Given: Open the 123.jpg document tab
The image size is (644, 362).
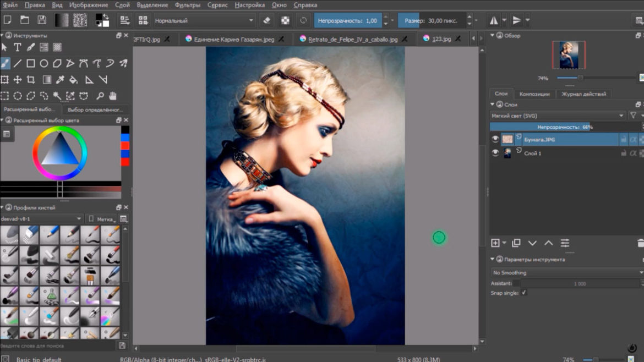Looking at the screenshot, I should [441, 39].
